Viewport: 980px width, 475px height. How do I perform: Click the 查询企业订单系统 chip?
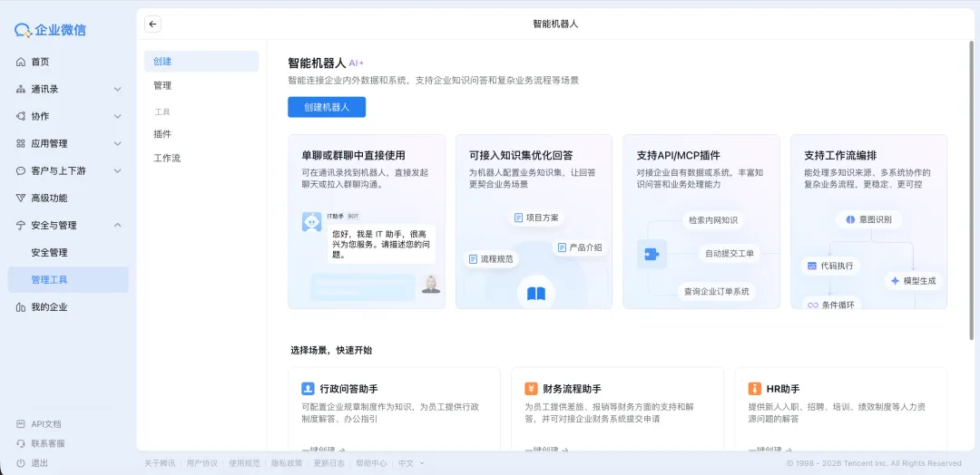pos(718,291)
